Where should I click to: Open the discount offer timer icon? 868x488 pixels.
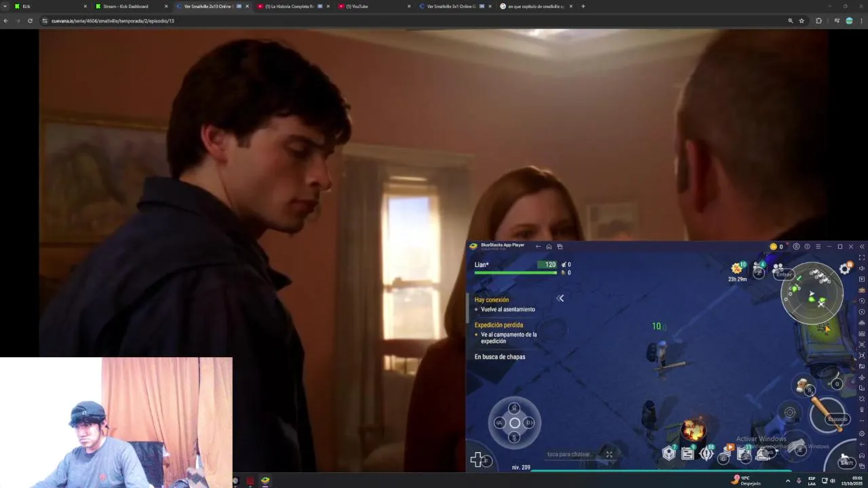coord(738,270)
